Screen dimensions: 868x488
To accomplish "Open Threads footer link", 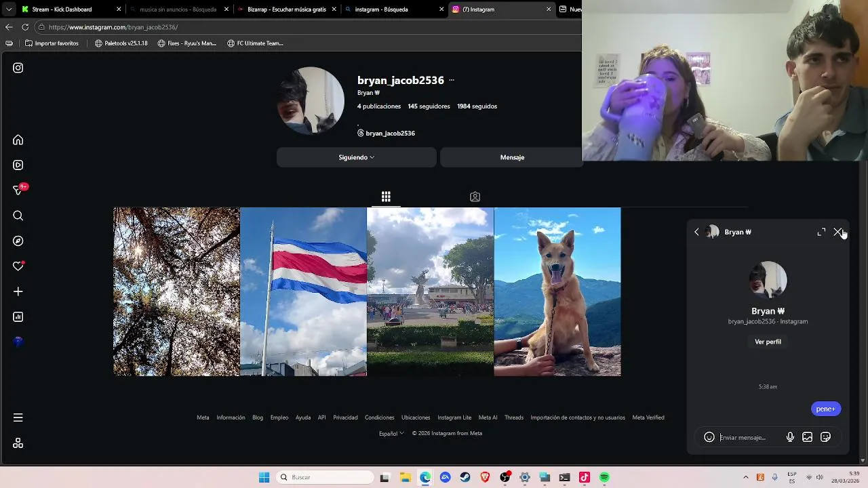I will [514, 418].
